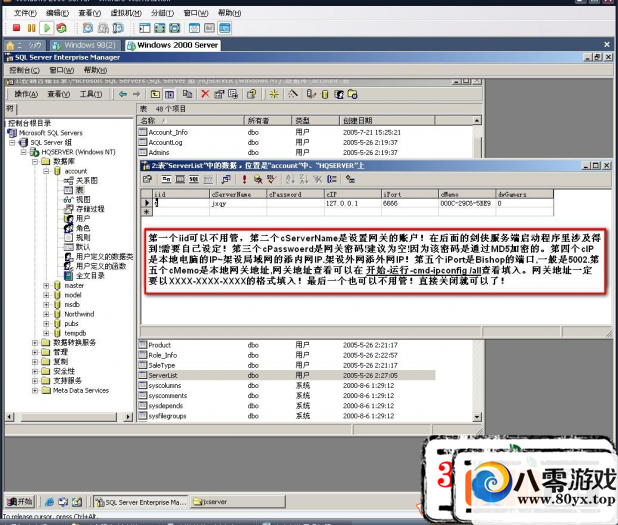Click the help question-mark icon in toolbar
The height and width of the screenshot is (525, 618).
[251, 94]
